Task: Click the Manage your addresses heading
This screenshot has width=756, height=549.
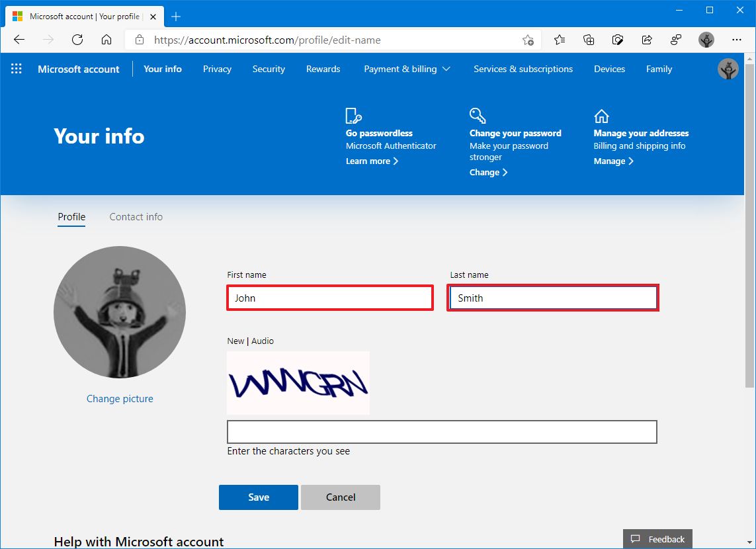Action: (x=641, y=133)
